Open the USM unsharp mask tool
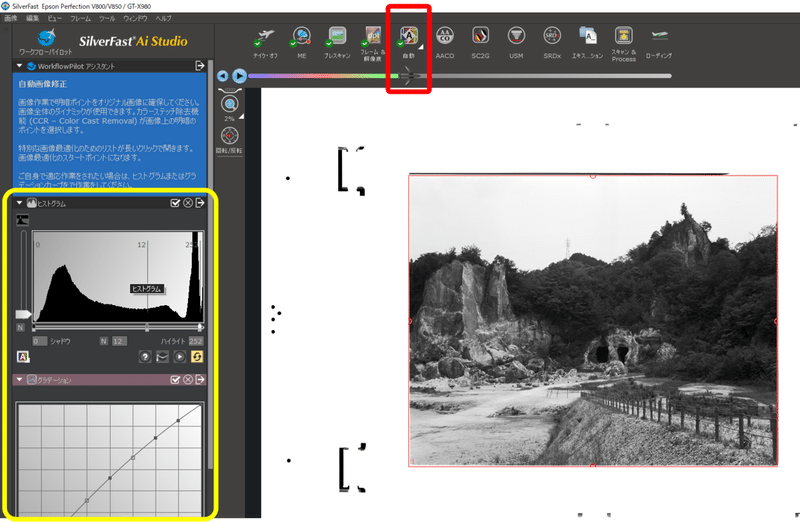This screenshot has height=522, width=800. 516,36
